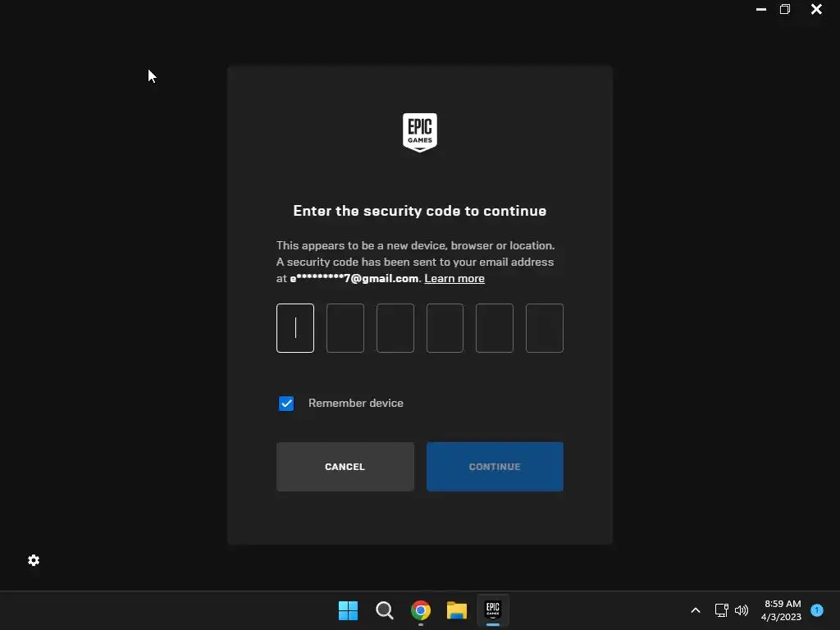Focus the first security code digit box
This screenshot has height=630, width=840.
(295, 328)
